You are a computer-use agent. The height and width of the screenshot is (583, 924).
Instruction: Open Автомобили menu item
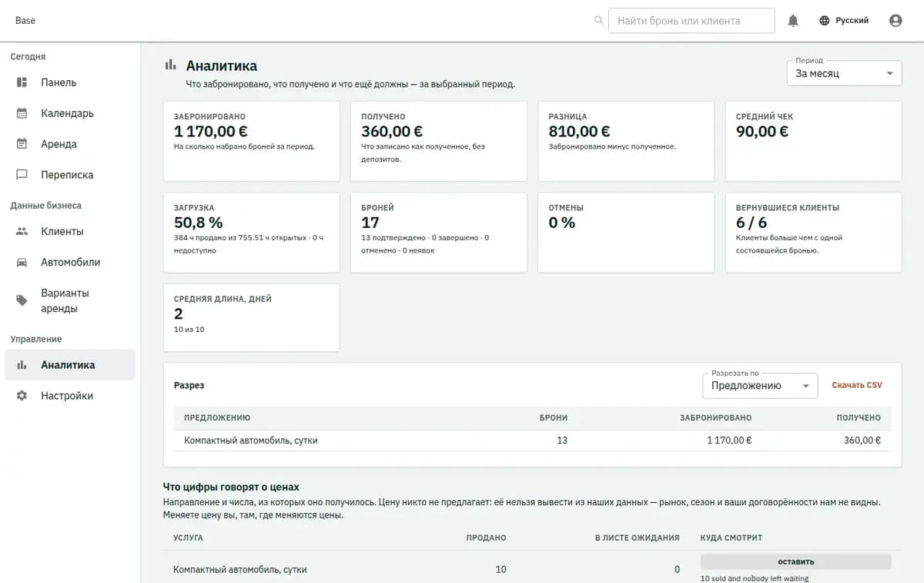coord(70,262)
